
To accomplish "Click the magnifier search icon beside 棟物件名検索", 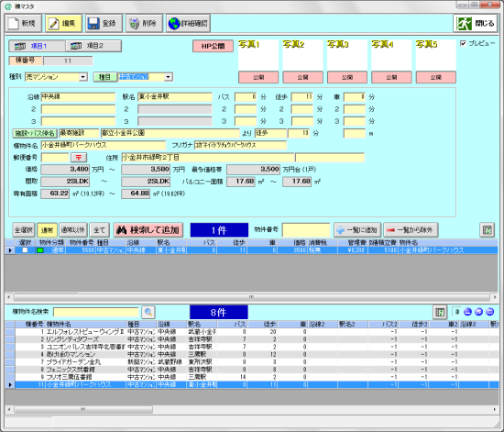I will (x=148, y=312).
